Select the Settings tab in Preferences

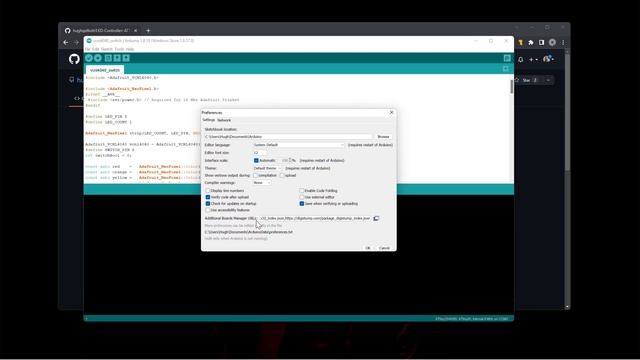pyautogui.click(x=209, y=120)
